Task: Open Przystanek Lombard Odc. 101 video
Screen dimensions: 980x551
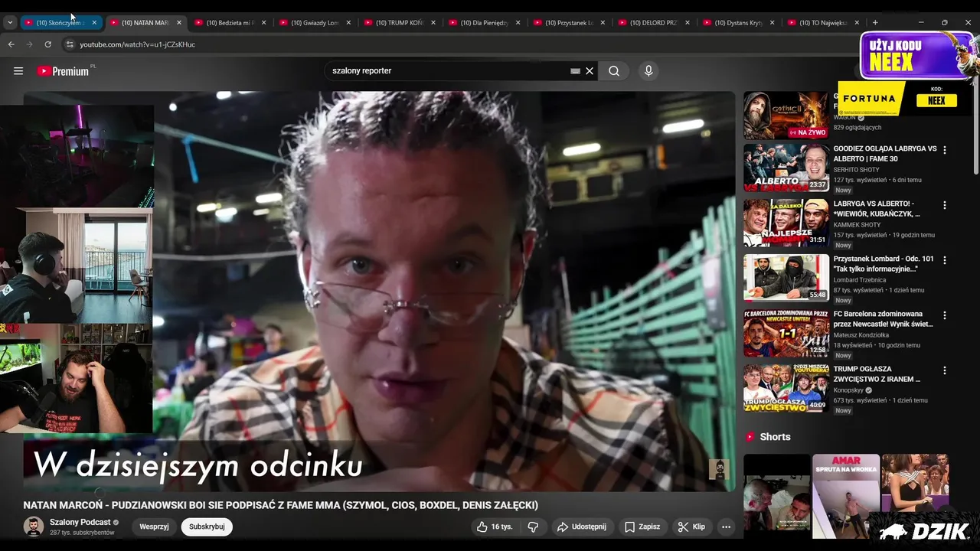Action: coord(884,263)
